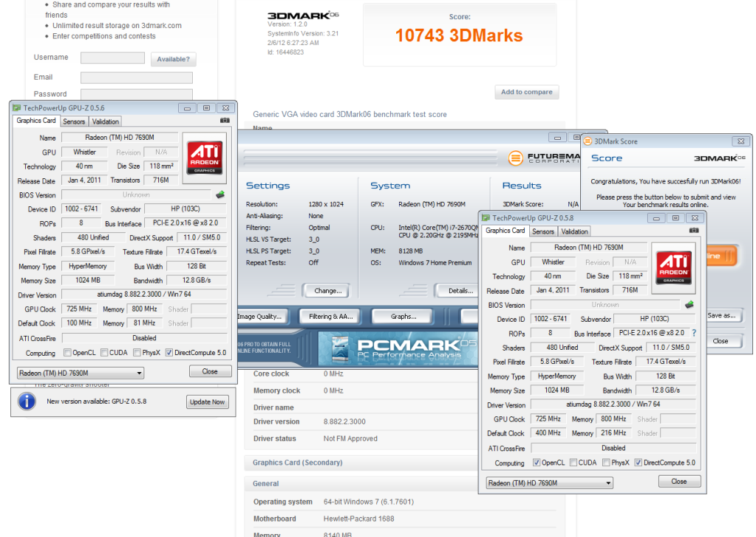Enable the OpenCL checkbox in GPU-Z 0.5.6
The height and width of the screenshot is (537, 756).
click(x=67, y=353)
